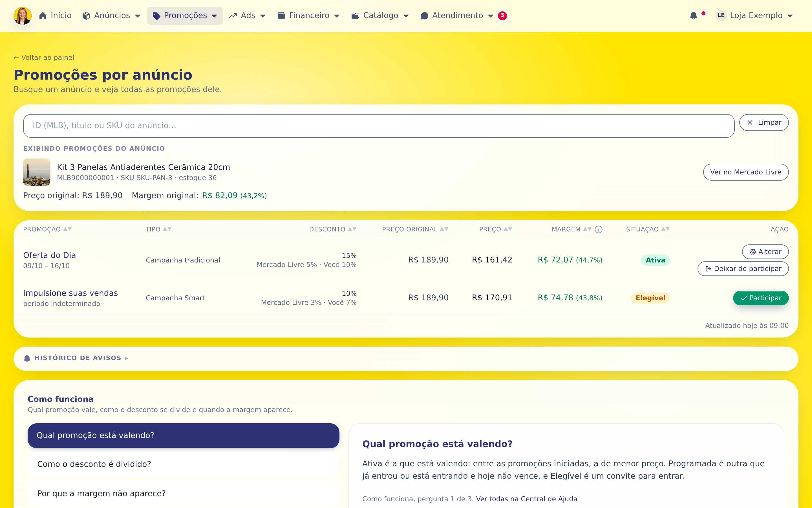Click the Ativa status badge
Screen dimensions: 812x508
pyautogui.click(x=655, y=260)
